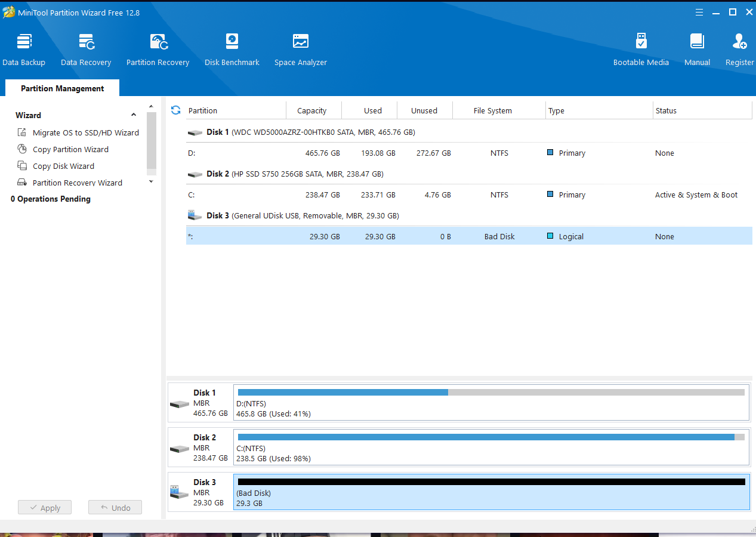Start the Disk Benchmark tool

(x=232, y=50)
